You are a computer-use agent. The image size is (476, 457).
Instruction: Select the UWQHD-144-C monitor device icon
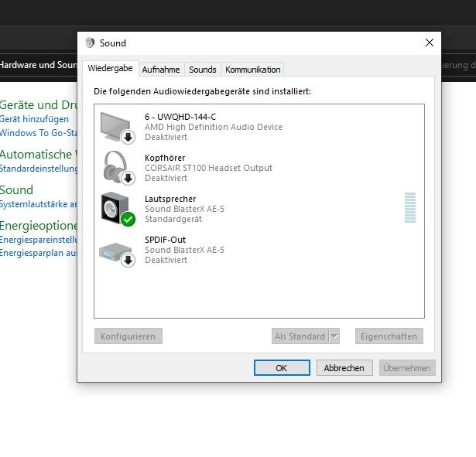pyautogui.click(x=118, y=128)
